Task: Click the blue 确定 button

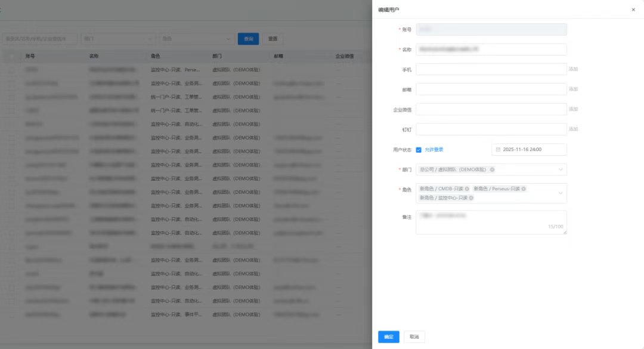Action: pos(388,337)
